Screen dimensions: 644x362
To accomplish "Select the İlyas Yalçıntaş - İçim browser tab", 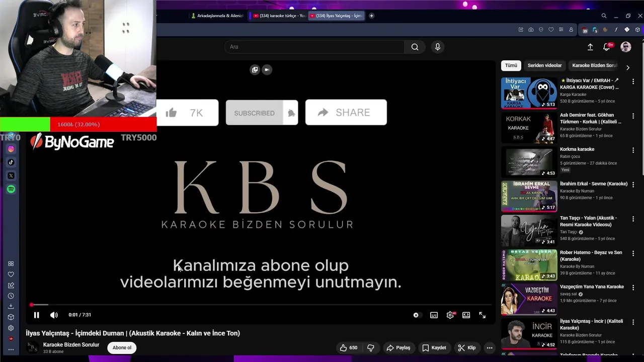I will (x=336, y=16).
